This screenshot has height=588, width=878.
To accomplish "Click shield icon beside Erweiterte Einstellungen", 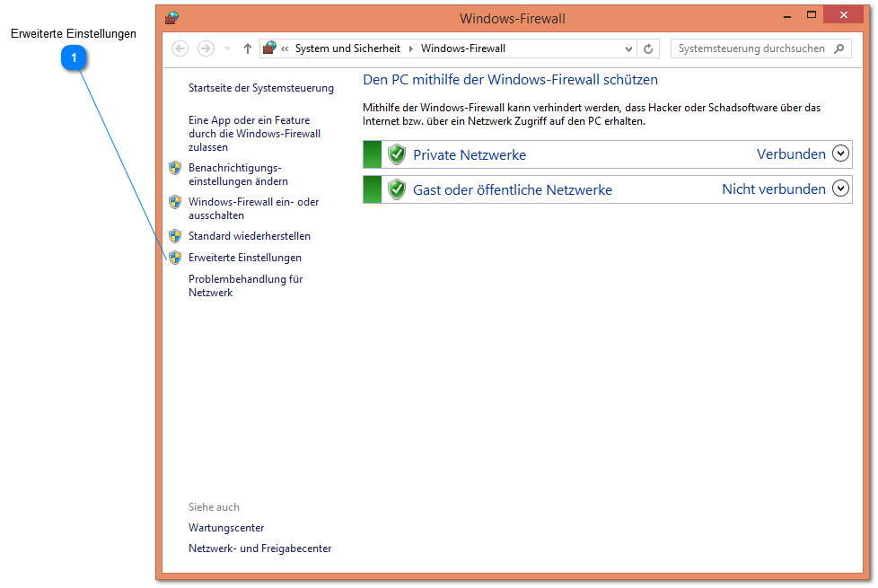I will pyautogui.click(x=175, y=258).
